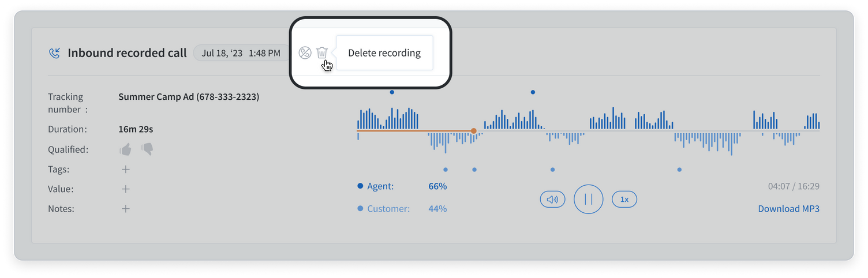
Task: Click the Customer 44% talk ratio label
Action: (402, 209)
